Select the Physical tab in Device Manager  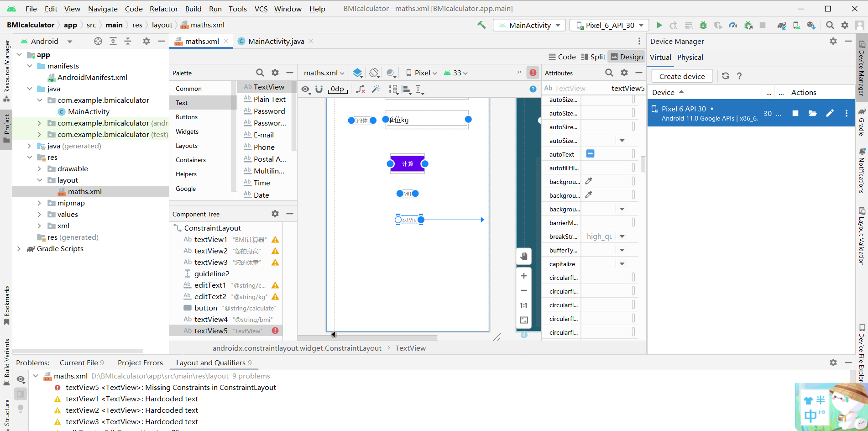tap(690, 57)
